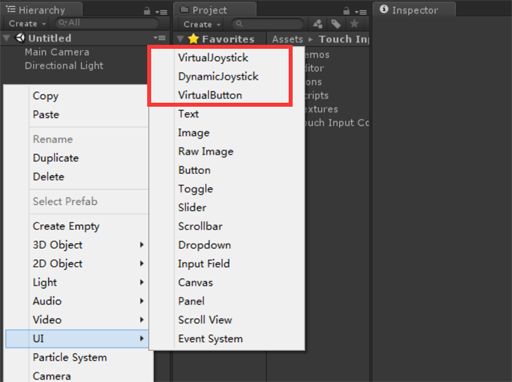
Task: Open the Hierarchy Create dropdown
Action: coord(27,24)
